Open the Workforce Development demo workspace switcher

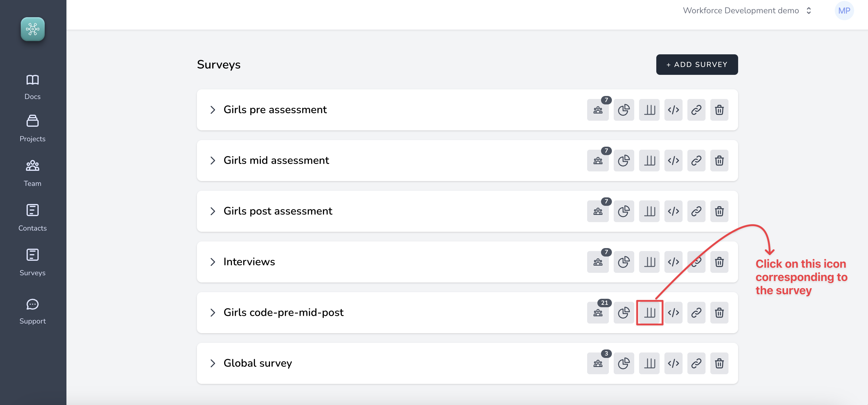(746, 11)
